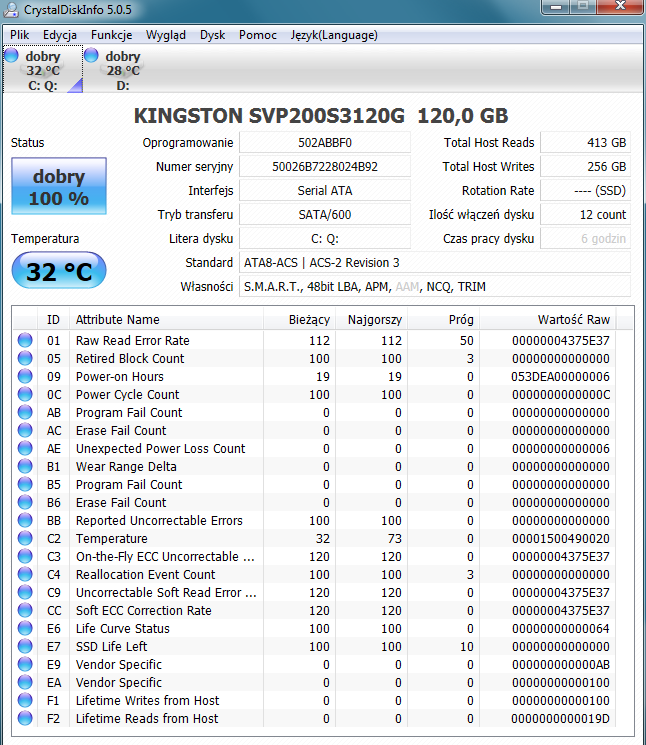Screen dimensions: 646x745
Task: Click the status orb in the AC row
Action: point(25,430)
